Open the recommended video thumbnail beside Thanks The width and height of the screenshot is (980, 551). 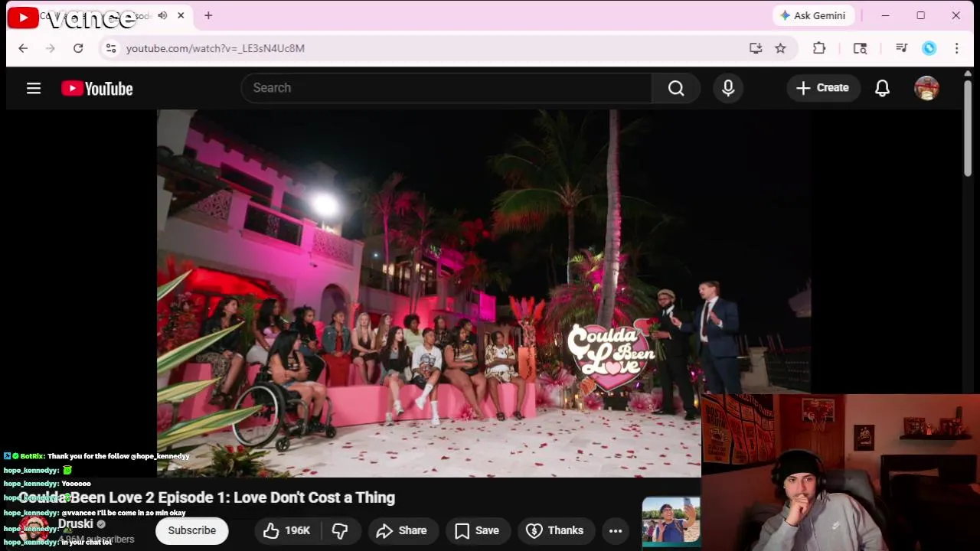pyautogui.click(x=671, y=520)
